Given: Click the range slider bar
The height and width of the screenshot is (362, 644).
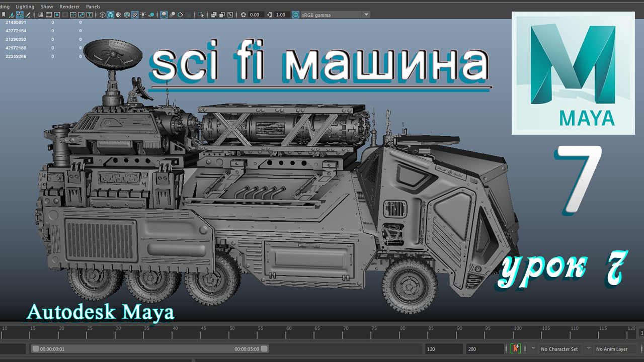Looking at the screenshot, I should 150,348.
